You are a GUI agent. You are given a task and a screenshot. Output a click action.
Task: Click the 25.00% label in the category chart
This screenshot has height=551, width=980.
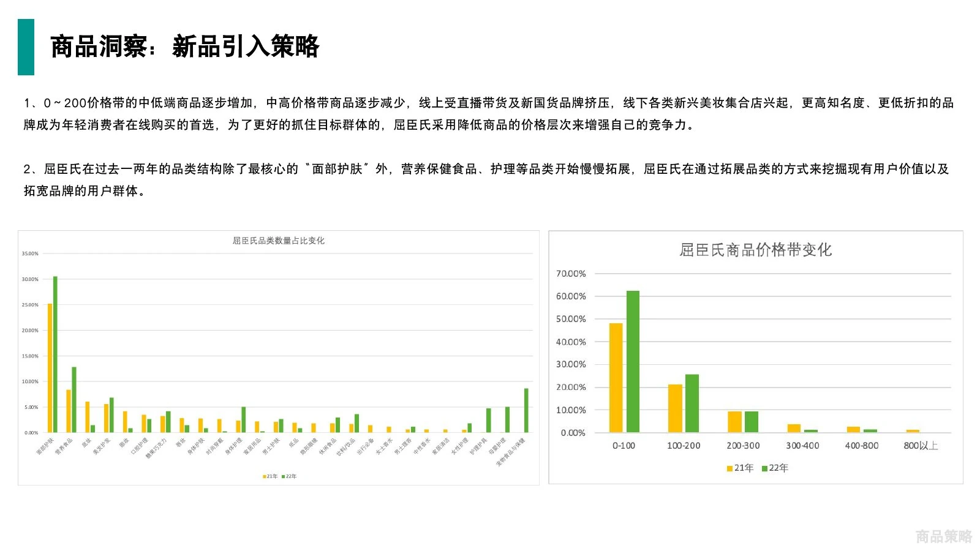[x=30, y=305]
